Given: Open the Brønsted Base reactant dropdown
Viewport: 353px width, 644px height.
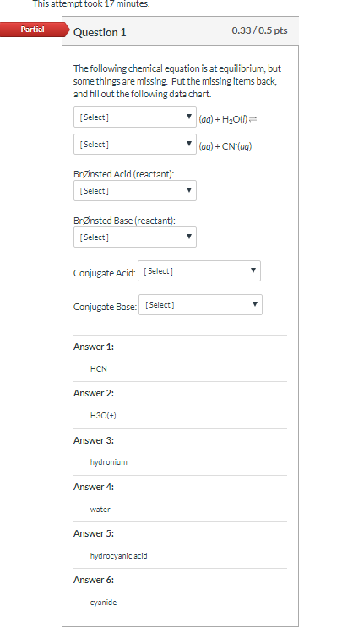Looking at the screenshot, I should [135, 237].
